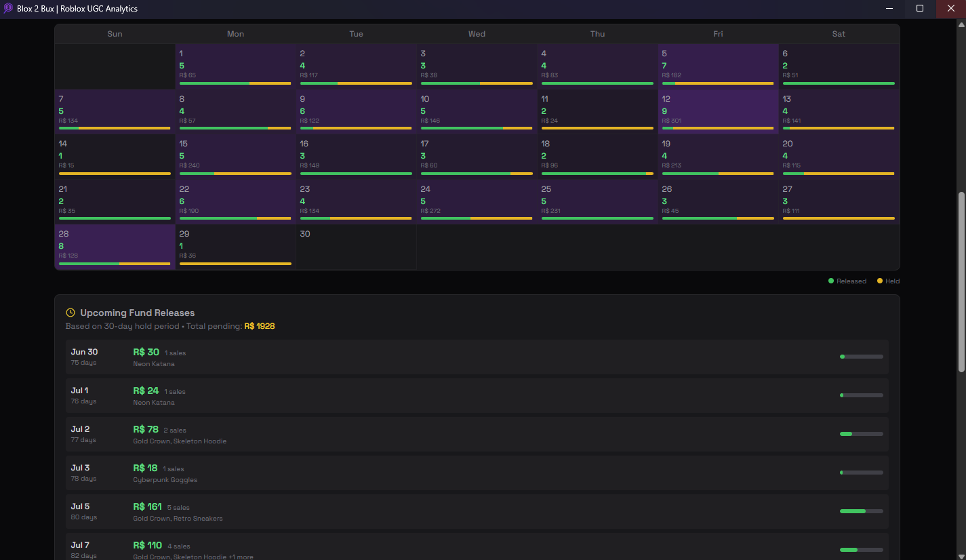966x560 pixels.
Task: Open the Neon Katana item under Jun 30
Action: [154, 363]
